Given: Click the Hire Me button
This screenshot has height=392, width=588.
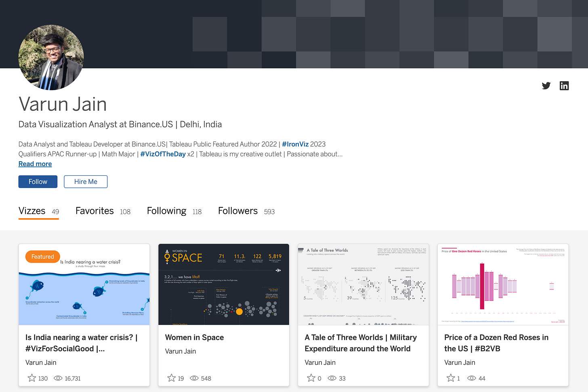Looking at the screenshot, I should 86,181.
